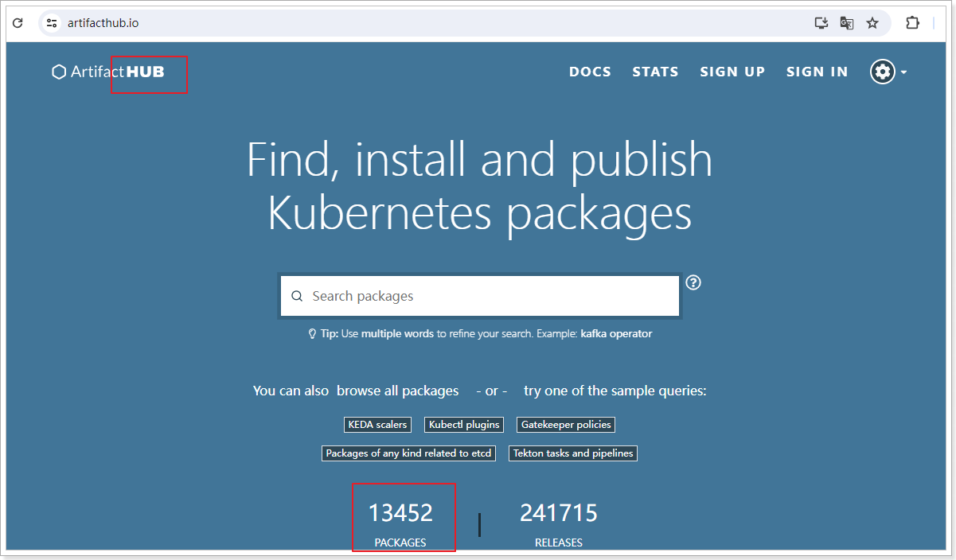Open the browser extensions puzzle icon
956x560 pixels.
(912, 23)
